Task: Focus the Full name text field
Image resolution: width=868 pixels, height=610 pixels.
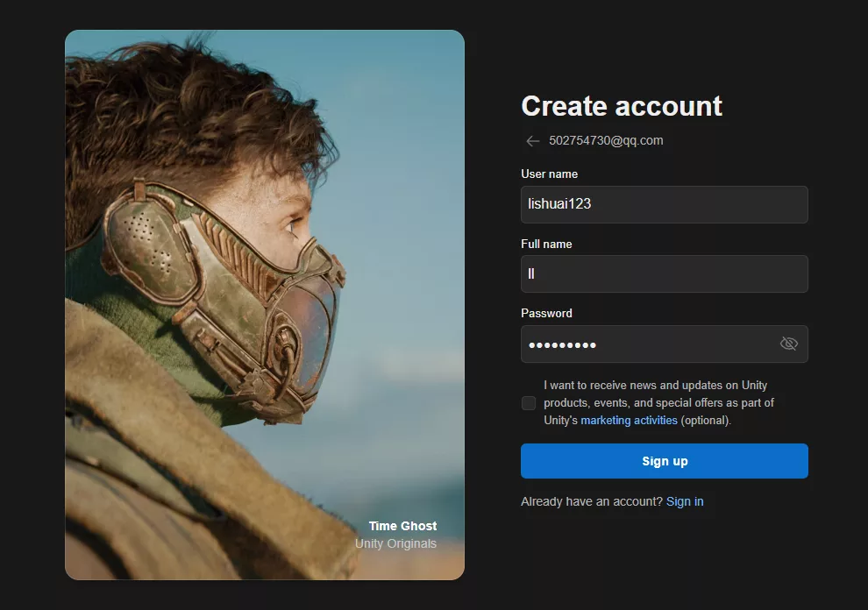Action: point(664,274)
